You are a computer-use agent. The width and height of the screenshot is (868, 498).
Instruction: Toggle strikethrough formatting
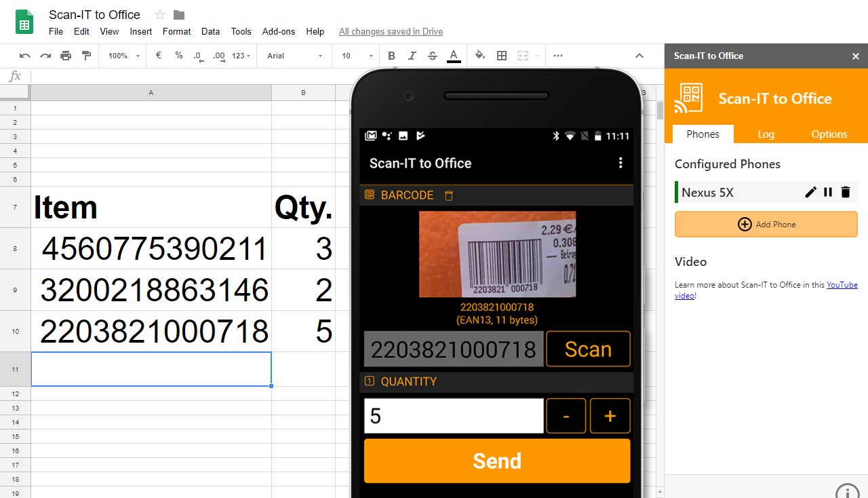coord(433,56)
